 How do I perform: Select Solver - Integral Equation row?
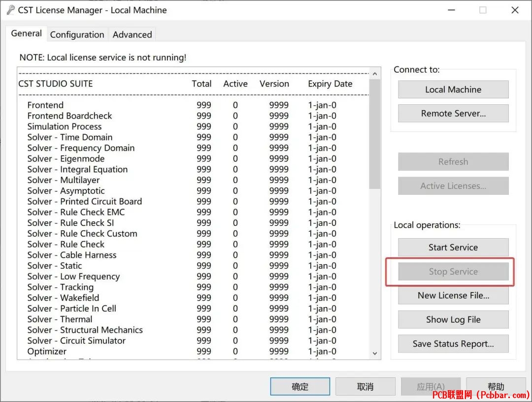(182, 169)
